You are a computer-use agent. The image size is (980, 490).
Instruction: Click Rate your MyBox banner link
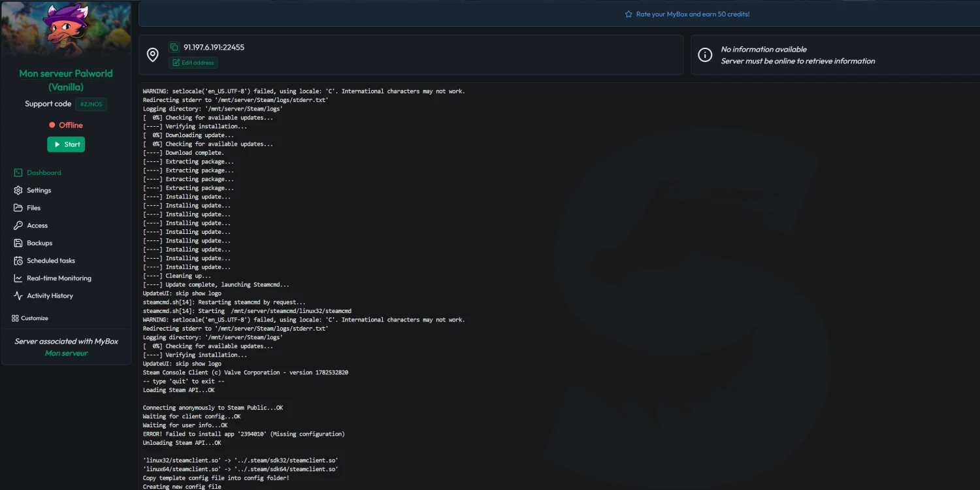tap(693, 14)
